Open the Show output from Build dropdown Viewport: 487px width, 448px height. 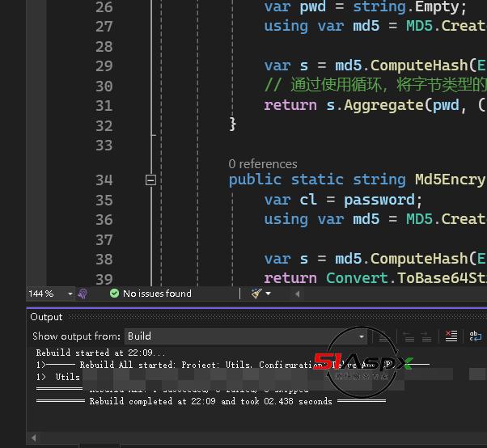(246, 336)
